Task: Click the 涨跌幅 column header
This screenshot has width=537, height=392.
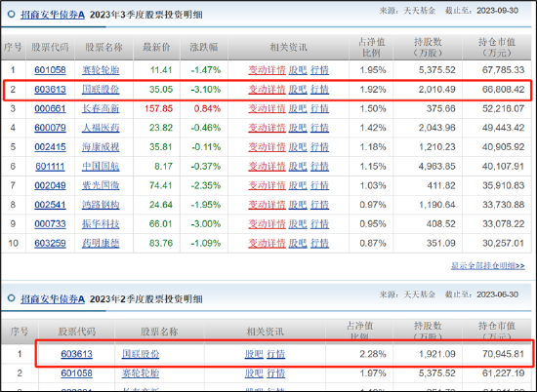Action: 204,47
